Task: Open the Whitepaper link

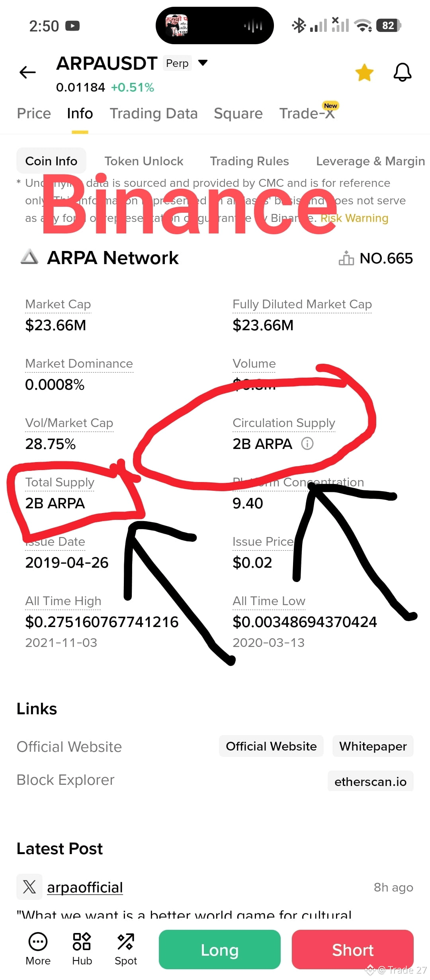Action: click(x=373, y=746)
